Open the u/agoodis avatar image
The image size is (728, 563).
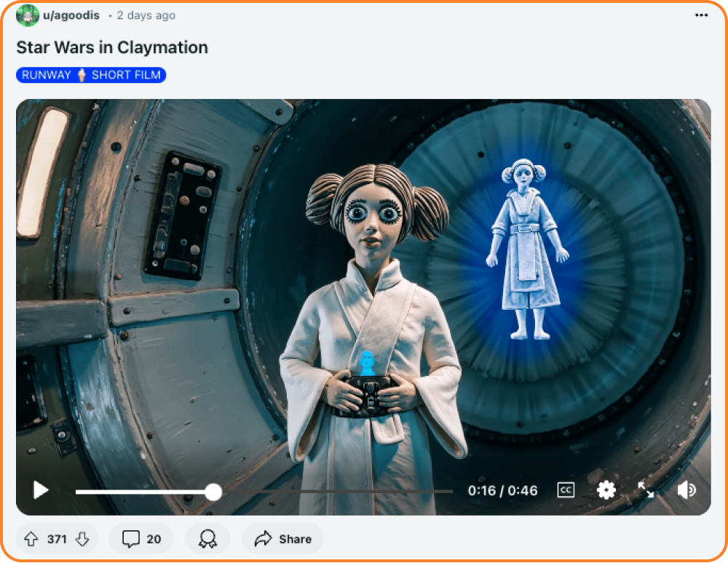28,15
